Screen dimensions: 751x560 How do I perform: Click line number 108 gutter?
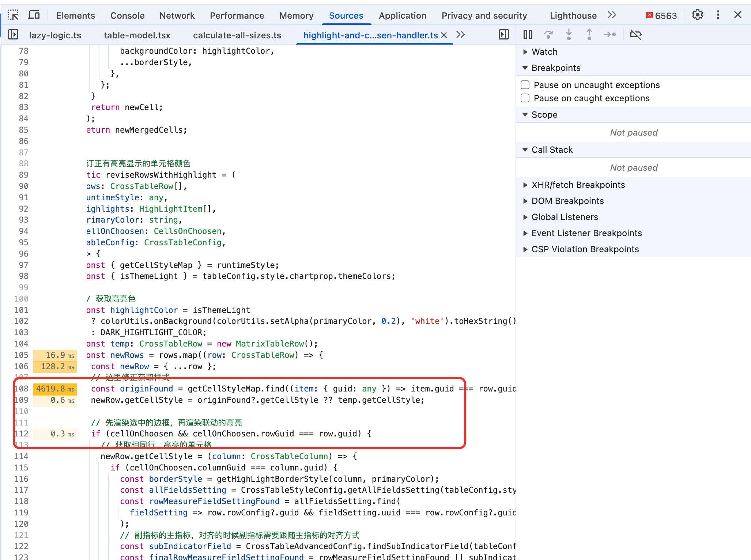[21, 389]
